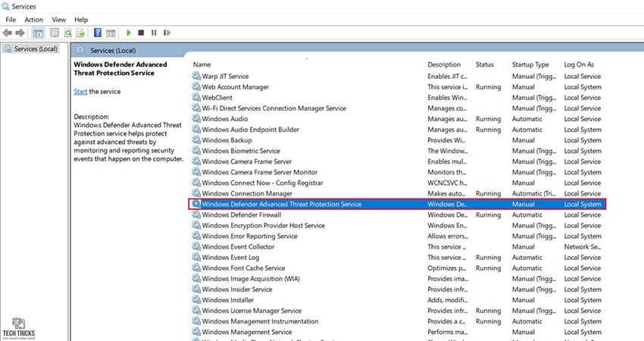The image size is (644, 341).
Task: Click the Forward arrow in toolbar
Action: (20, 33)
